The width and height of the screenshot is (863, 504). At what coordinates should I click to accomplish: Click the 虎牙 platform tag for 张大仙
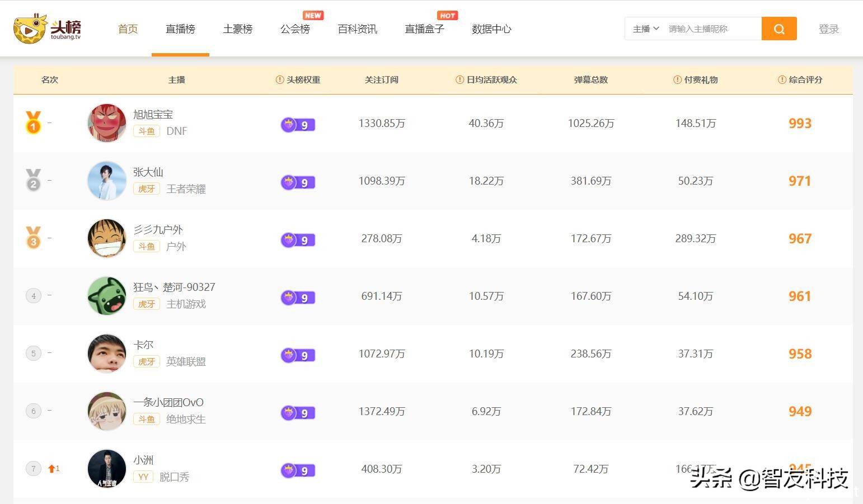(147, 189)
